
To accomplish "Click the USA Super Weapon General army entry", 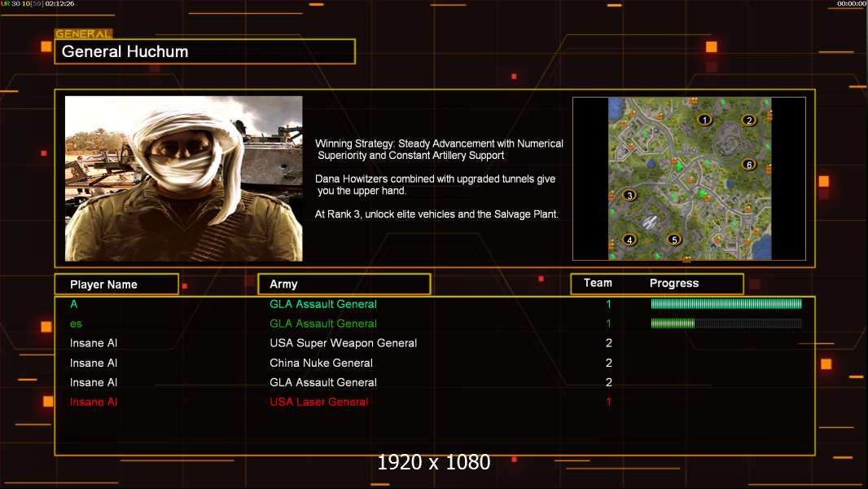I will pyautogui.click(x=344, y=343).
